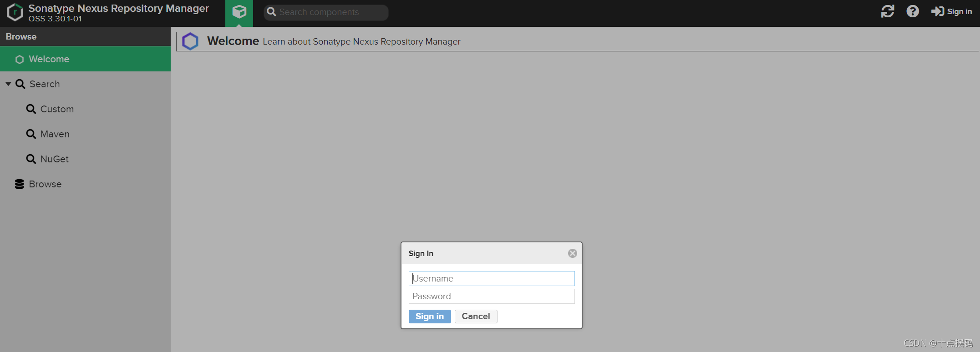Collapse the Search tree node arrow

point(8,84)
